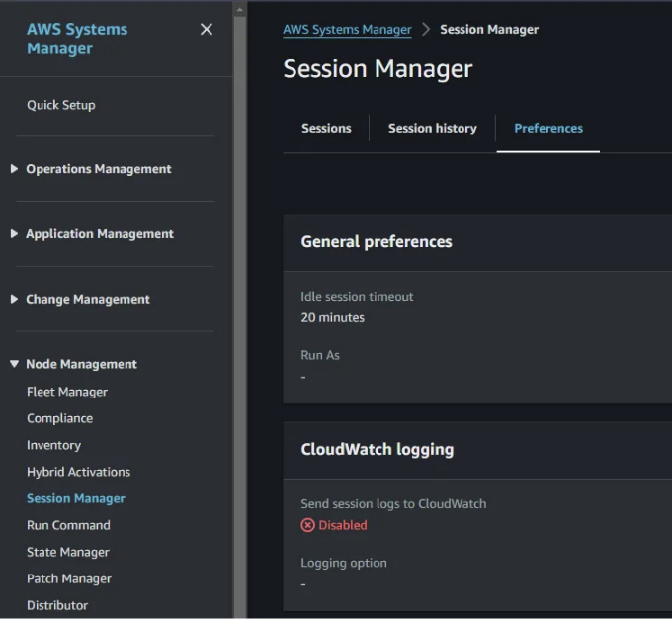672x619 pixels.
Task: Select the Preferences tab
Action: [548, 128]
